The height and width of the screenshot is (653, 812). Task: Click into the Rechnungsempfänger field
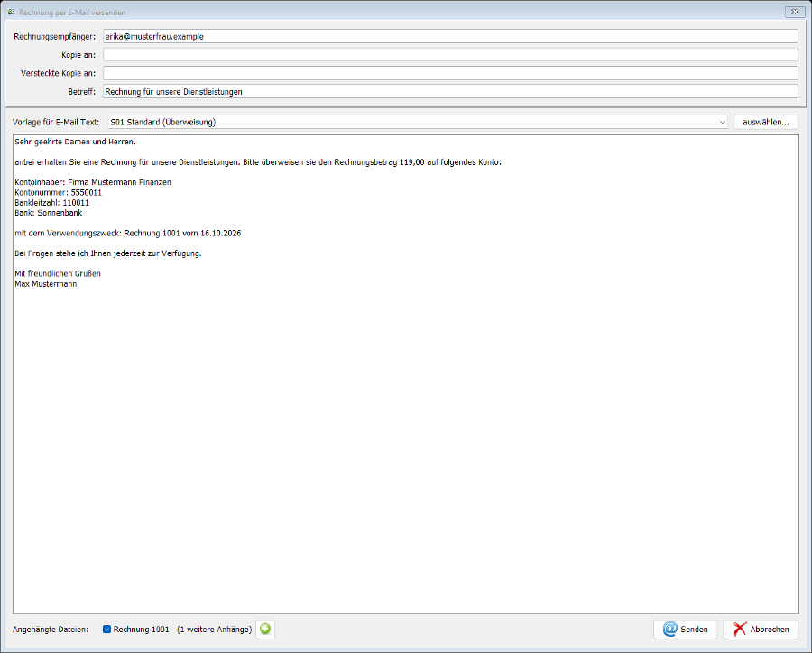450,36
